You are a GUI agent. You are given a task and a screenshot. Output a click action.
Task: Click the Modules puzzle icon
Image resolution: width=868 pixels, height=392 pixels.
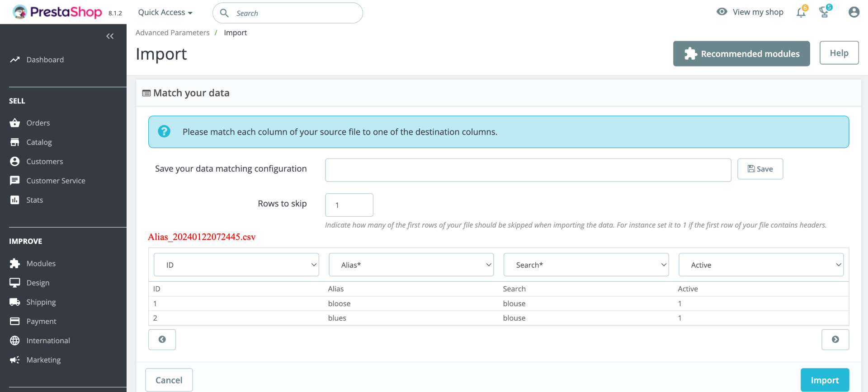coord(15,263)
